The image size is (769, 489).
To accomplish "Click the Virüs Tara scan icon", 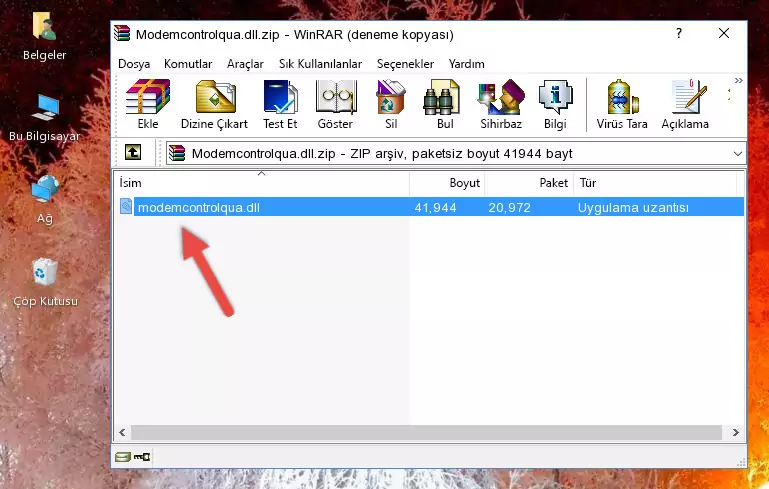I will tap(622, 97).
